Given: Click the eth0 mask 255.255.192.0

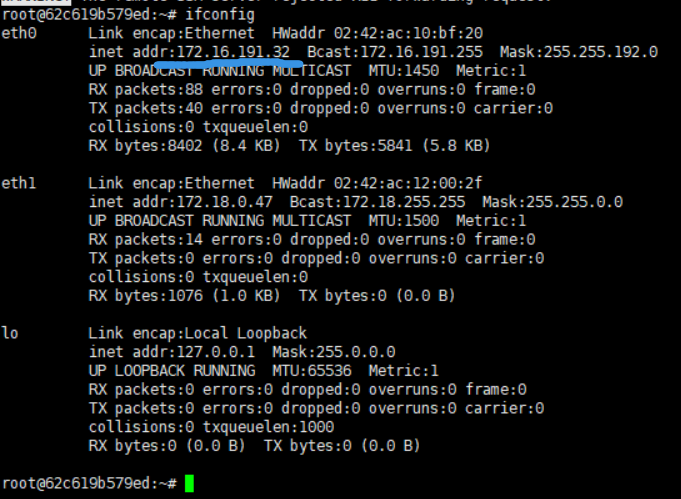Looking at the screenshot, I should tap(609, 52).
